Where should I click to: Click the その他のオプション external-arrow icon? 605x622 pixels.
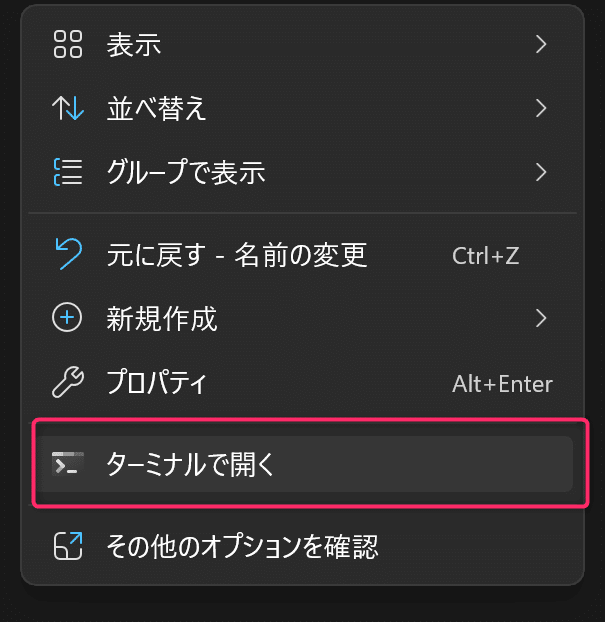point(68,546)
